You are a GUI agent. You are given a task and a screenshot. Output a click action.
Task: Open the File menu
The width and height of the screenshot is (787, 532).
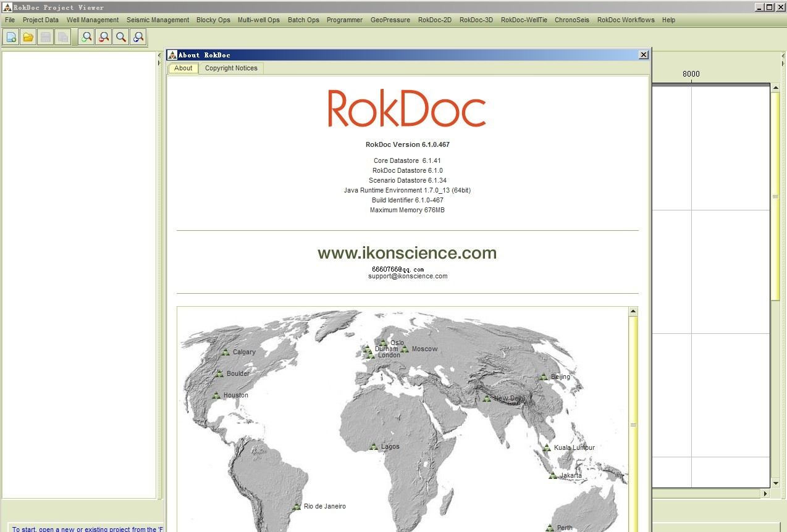tap(10, 20)
